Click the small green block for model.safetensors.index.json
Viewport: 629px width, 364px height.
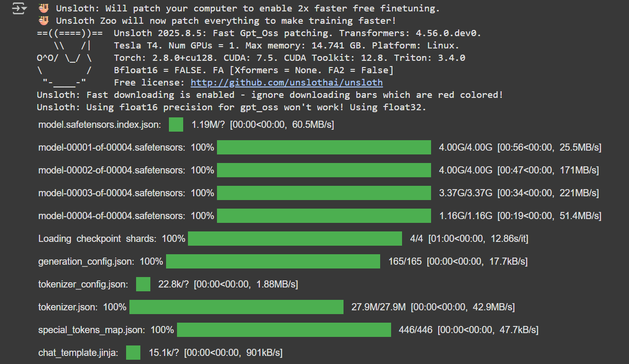[x=176, y=125]
